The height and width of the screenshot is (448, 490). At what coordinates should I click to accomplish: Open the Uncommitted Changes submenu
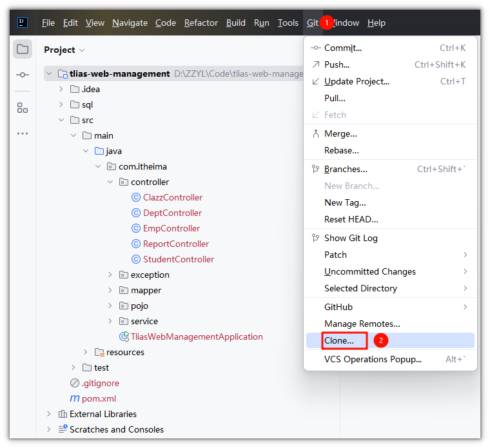point(390,271)
